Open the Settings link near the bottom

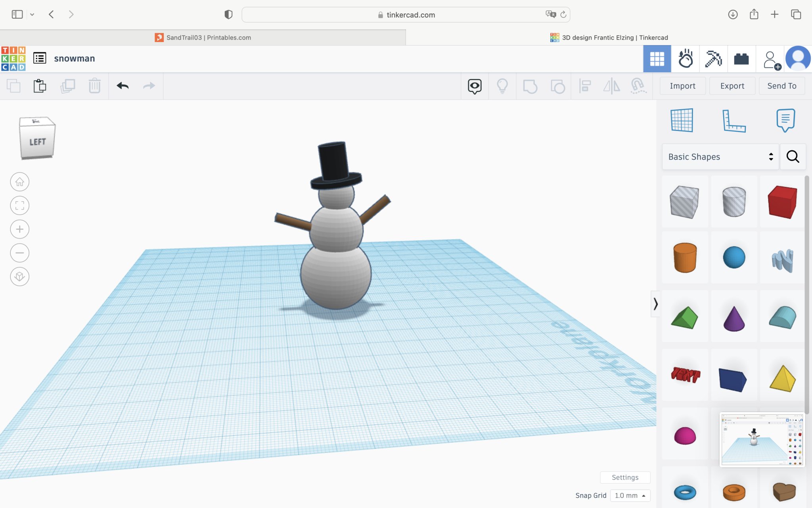[624, 477]
